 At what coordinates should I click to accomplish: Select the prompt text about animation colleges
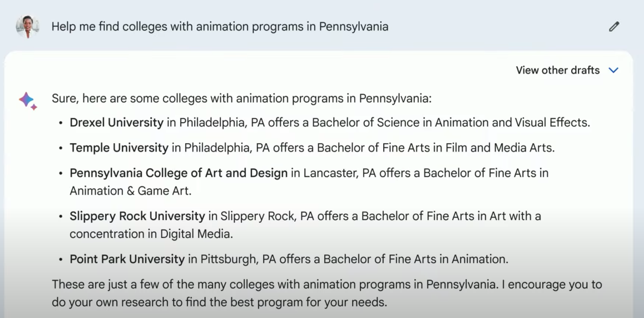pos(220,27)
